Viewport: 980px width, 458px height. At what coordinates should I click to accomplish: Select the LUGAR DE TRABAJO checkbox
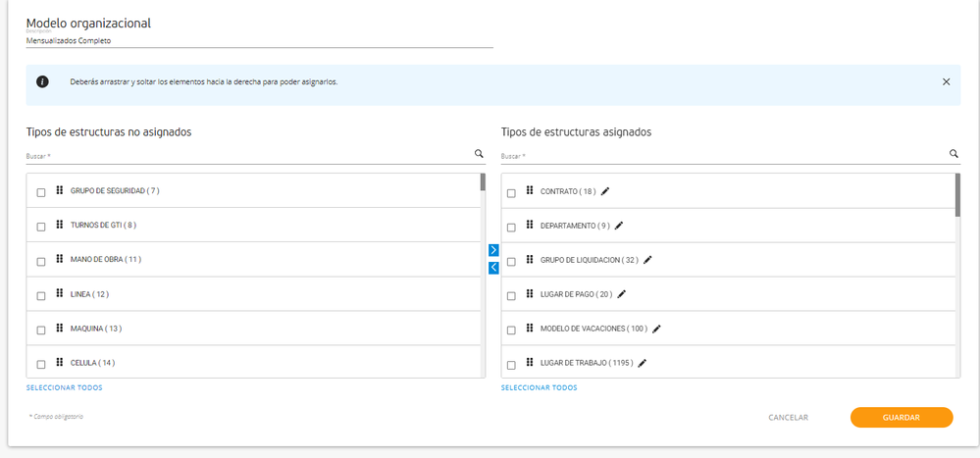511,366
